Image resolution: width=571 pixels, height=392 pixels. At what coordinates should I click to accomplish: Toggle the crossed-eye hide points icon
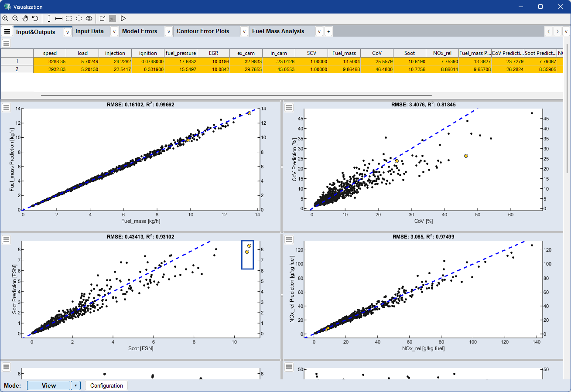pyautogui.click(x=89, y=18)
